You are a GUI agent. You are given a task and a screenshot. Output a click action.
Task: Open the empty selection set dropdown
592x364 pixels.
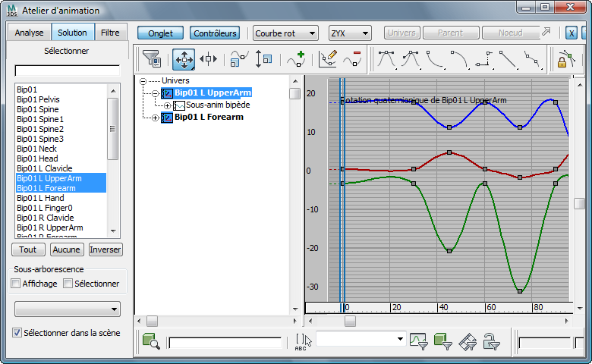68,309
